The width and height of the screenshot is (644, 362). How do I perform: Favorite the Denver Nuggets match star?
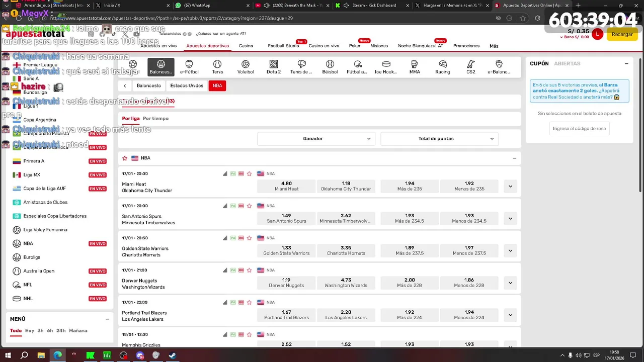pos(249,270)
